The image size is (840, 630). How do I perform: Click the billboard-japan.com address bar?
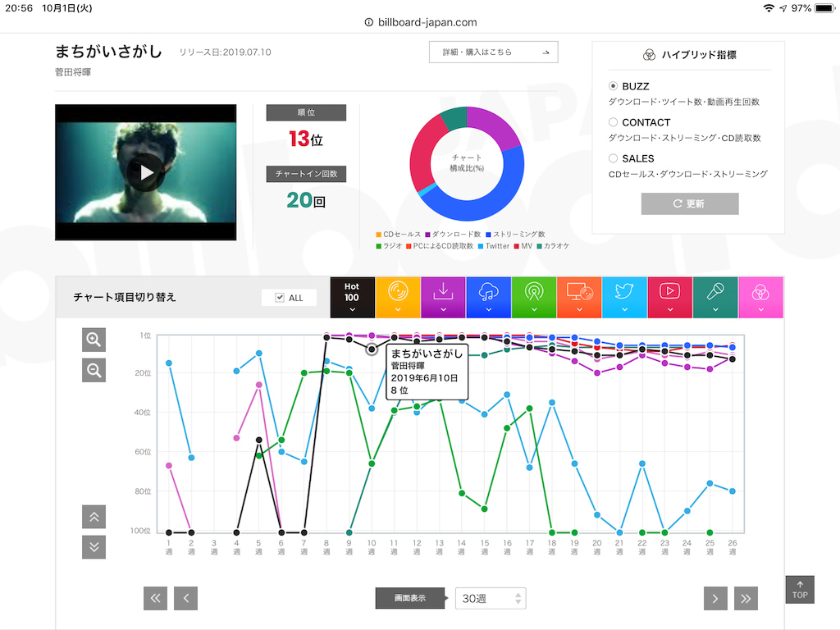(421, 22)
